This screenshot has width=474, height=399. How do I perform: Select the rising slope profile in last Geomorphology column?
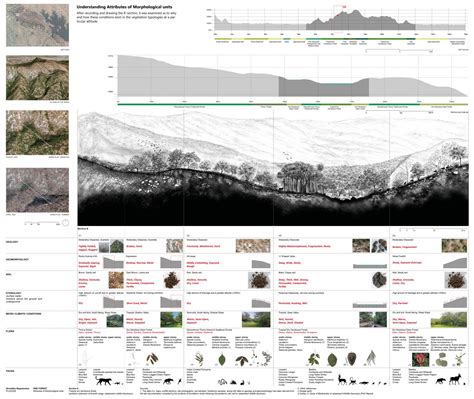455,263
